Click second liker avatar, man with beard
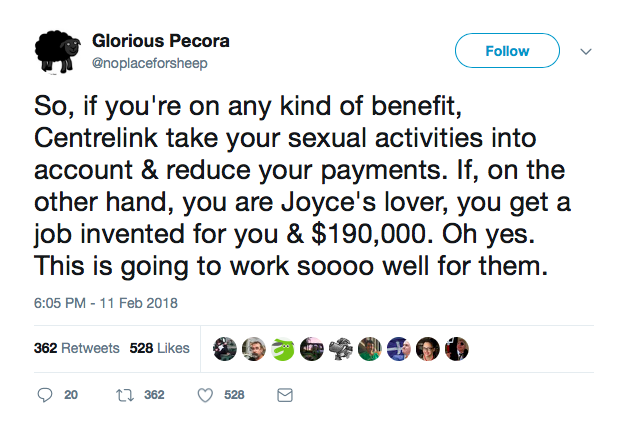This screenshot has height=434, width=629. click(x=254, y=349)
